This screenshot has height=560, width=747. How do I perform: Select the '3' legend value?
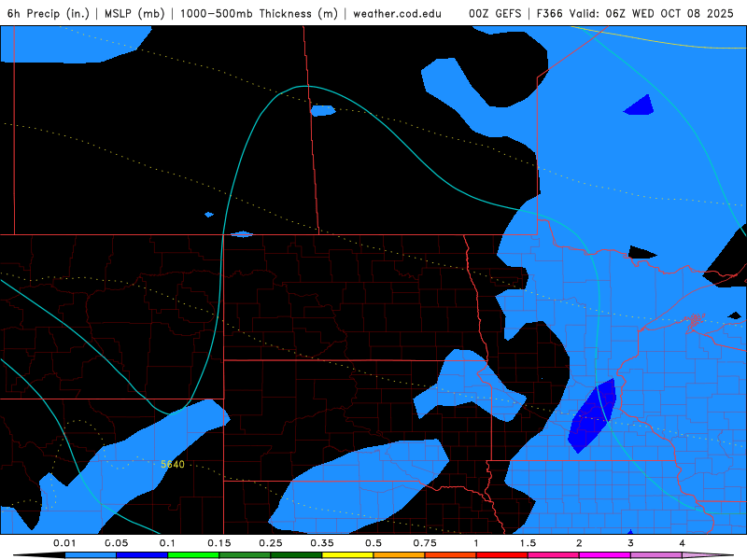tap(631, 543)
